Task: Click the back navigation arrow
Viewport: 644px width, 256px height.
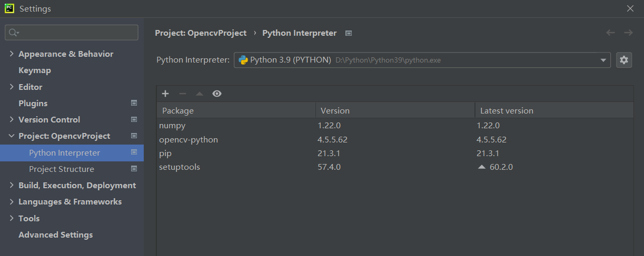Action: point(611,33)
